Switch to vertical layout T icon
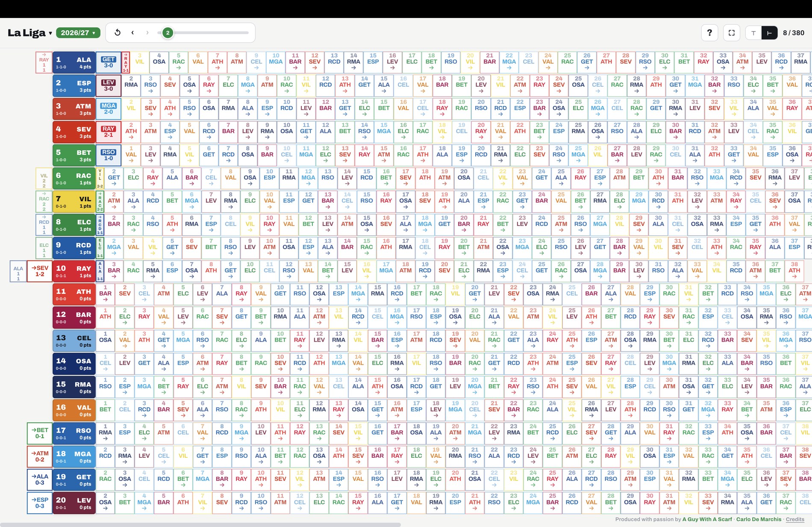Screen dimensions: 812x527 (x=753, y=33)
